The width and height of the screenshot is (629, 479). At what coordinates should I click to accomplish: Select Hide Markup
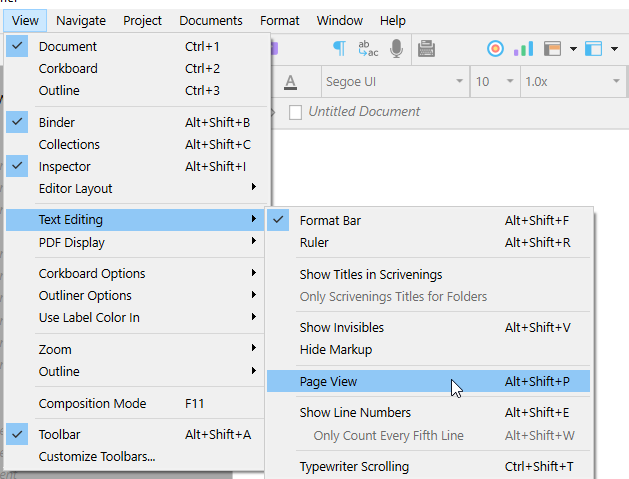(428, 350)
